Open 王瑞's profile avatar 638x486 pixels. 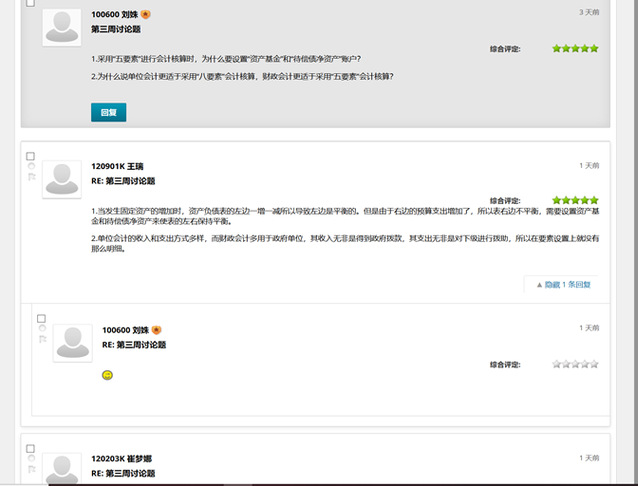coord(62,178)
